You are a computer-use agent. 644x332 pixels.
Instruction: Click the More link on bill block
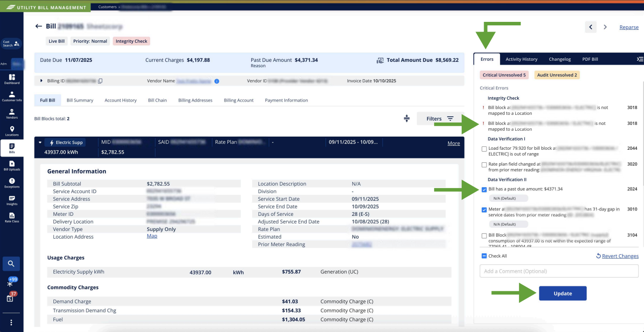click(x=453, y=143)
